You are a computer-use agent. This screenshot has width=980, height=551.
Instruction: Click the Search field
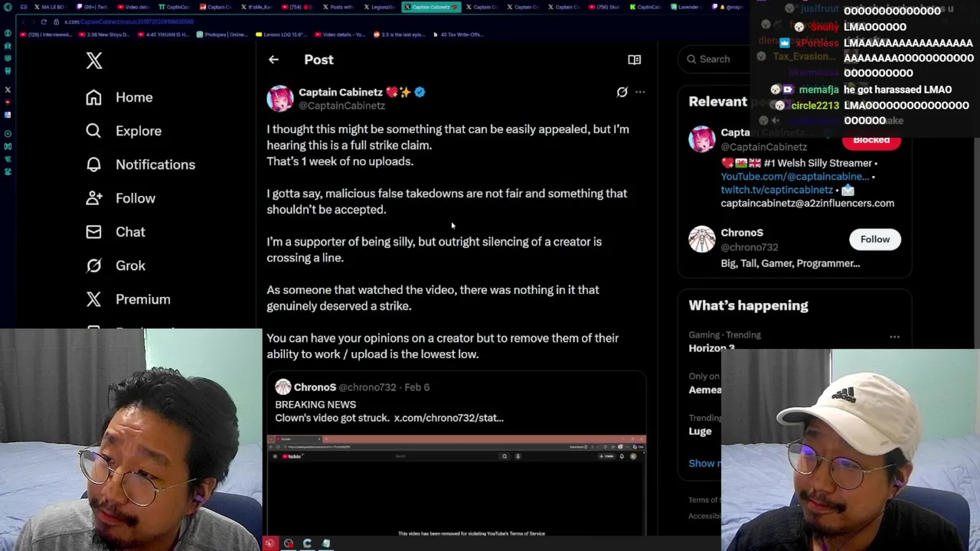pos(714,59)
